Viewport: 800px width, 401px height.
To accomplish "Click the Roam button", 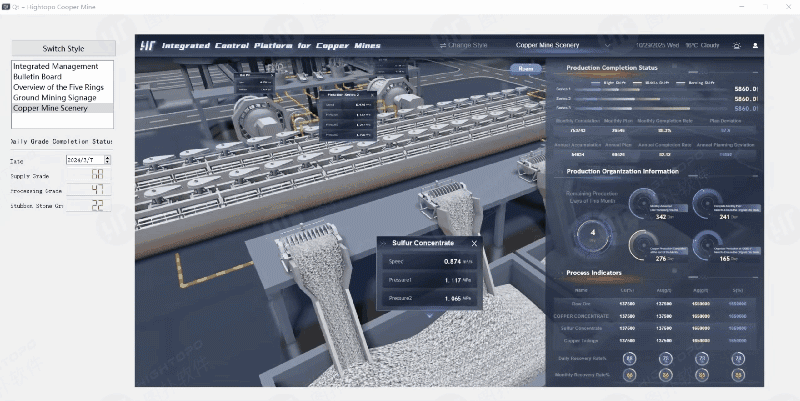I will point(523,69).
